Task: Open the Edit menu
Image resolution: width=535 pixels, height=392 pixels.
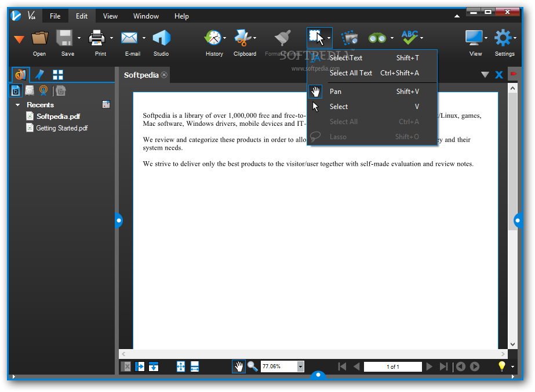Action: coord(82,16)
